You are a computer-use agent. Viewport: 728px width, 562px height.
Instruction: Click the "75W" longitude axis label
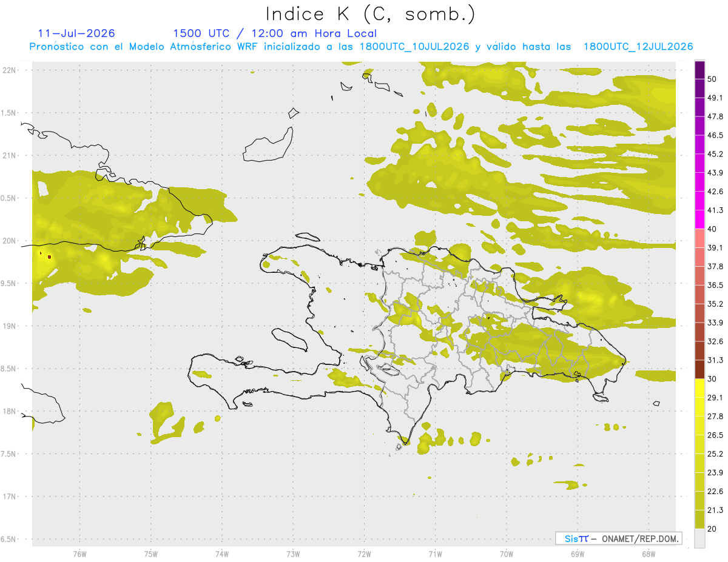click(x=150, y=554)
